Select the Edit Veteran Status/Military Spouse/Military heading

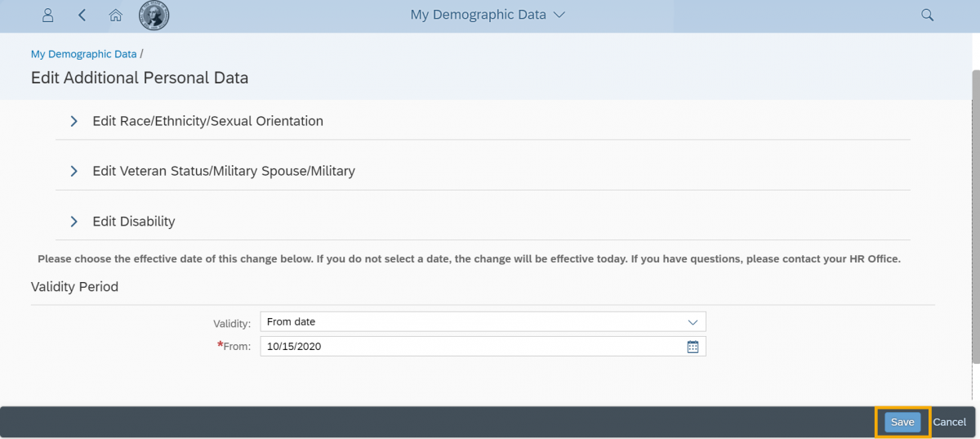[x=224, y=172]
